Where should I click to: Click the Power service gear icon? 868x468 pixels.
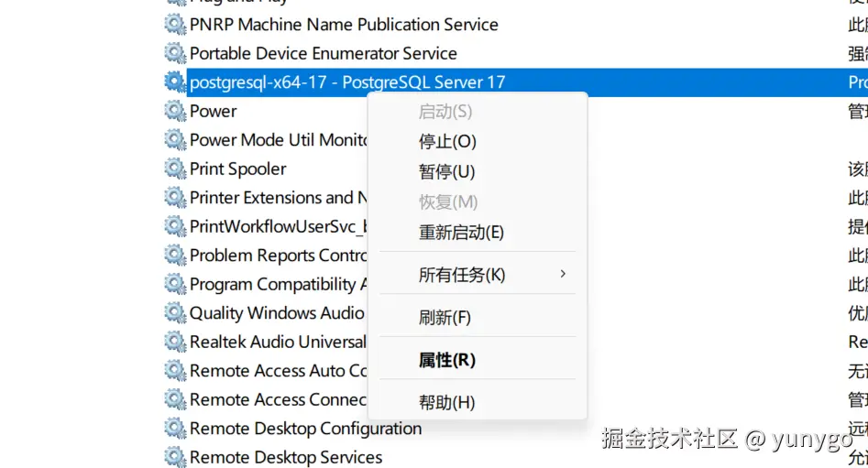174,111
